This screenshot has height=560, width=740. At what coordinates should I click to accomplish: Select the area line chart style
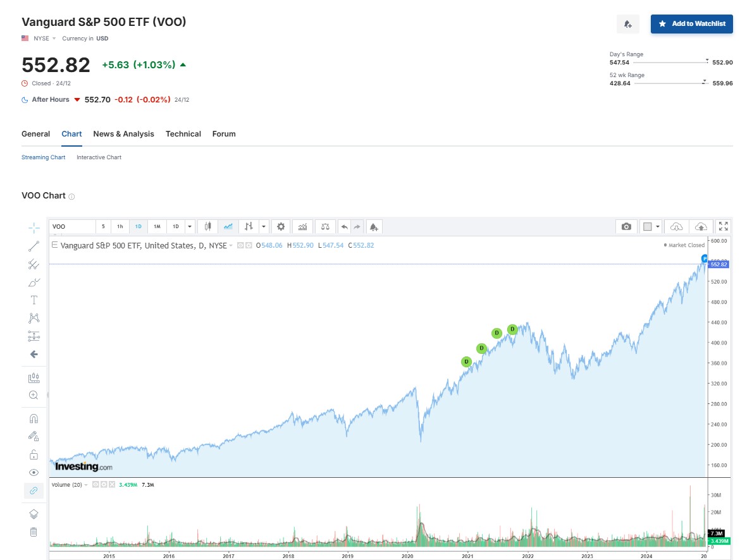228,226
